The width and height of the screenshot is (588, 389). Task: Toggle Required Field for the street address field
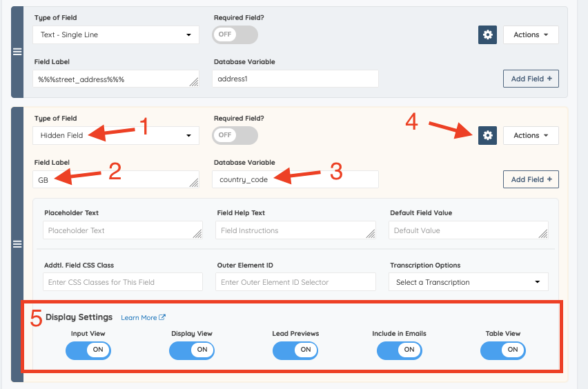click(x=235, y=34)
